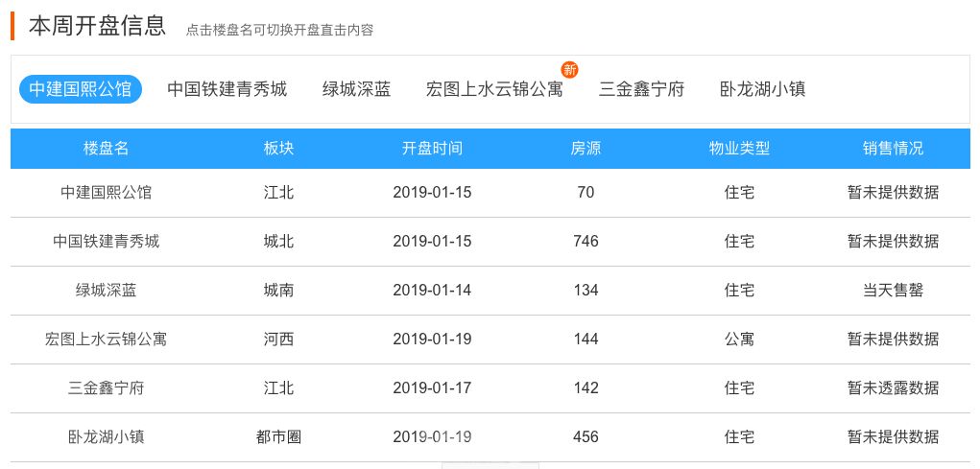980x469 pixels.
Task: Click 住宅 in the 卧龙湖小镇 row
Action: pyautogui.click(x=739, y=436)
